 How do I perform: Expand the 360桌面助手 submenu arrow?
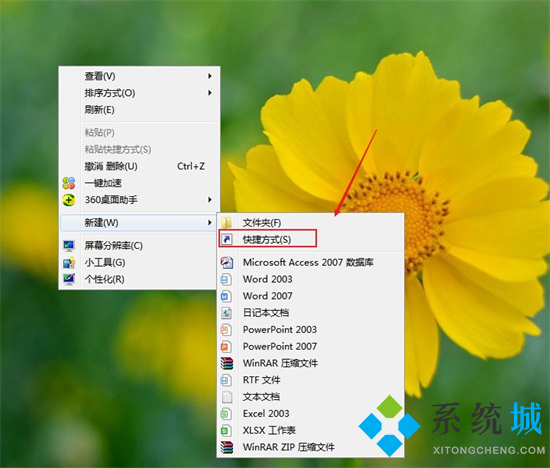coord(210,200)
